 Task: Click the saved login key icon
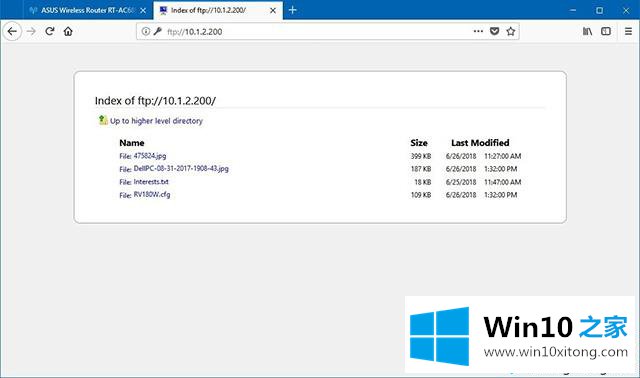158,31
